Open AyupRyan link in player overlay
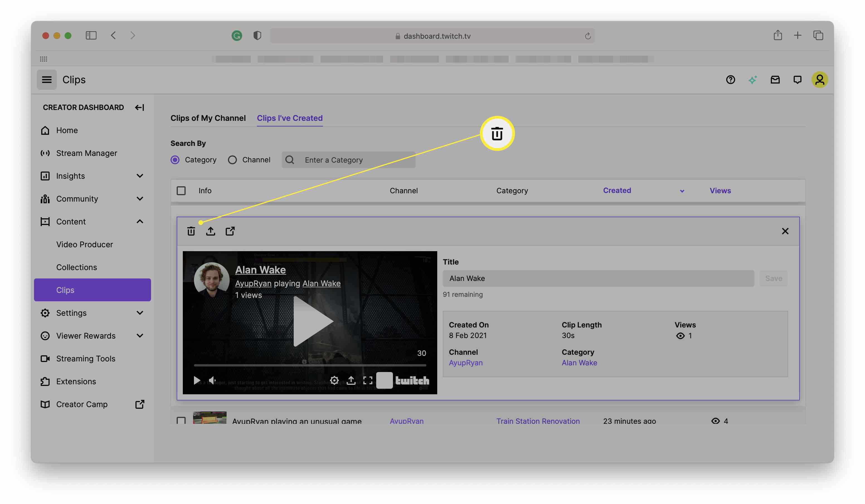865x504 pixels. click(253, 283)
